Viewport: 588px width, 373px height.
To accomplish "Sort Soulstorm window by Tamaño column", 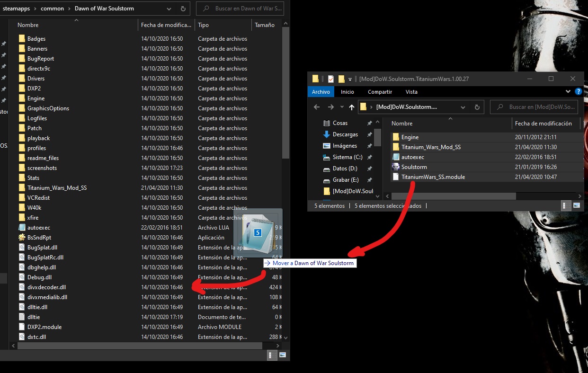I will coord(265,25).
